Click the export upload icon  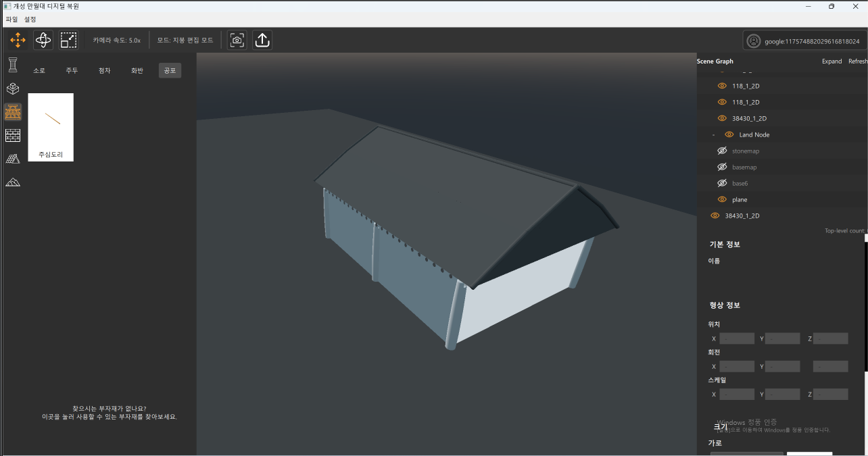(x=262, y=41)
